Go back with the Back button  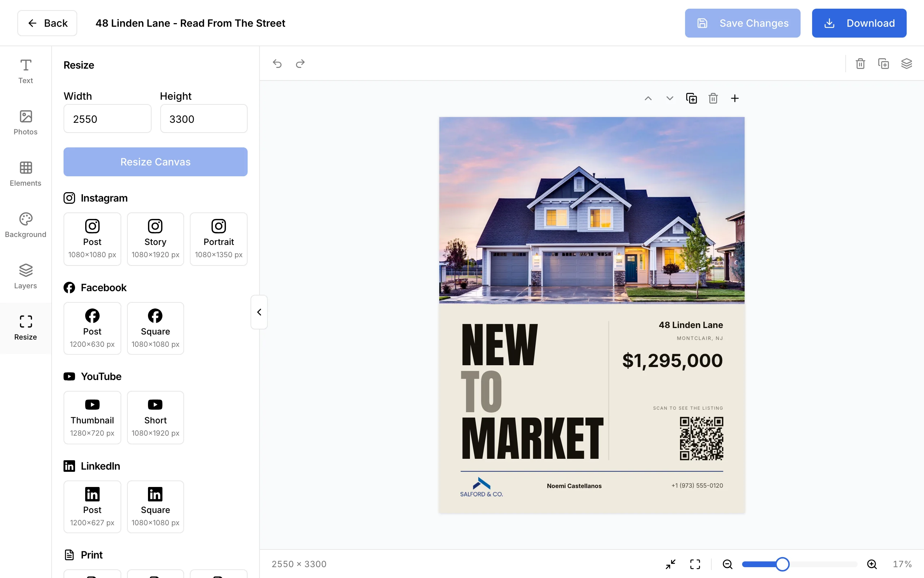47,23
